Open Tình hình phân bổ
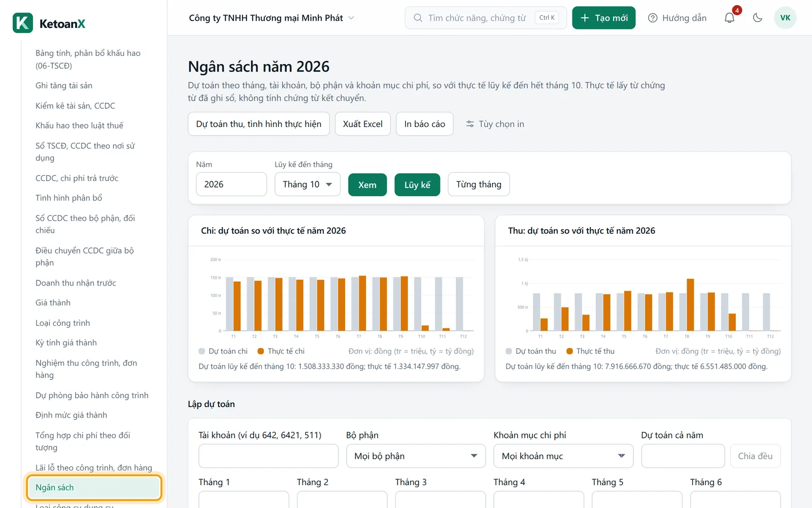The width and height of the screenshot is (812, 508). (x=69, y=198)
